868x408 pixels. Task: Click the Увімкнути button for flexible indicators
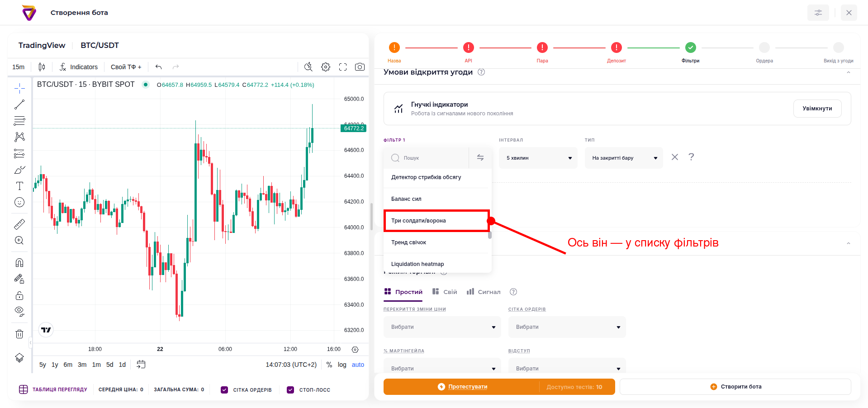click(x=817, y=109)
